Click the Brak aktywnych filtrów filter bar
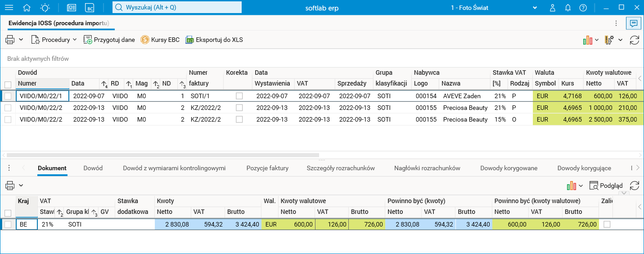The image size is (644, 254). 38,59
